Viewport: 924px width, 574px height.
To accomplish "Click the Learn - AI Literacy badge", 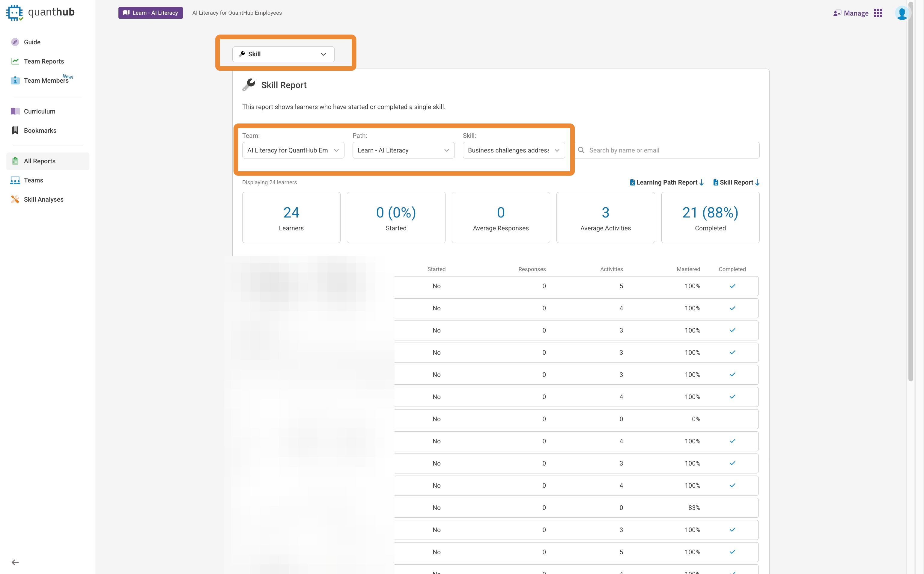I will click(x=151, y=13).
